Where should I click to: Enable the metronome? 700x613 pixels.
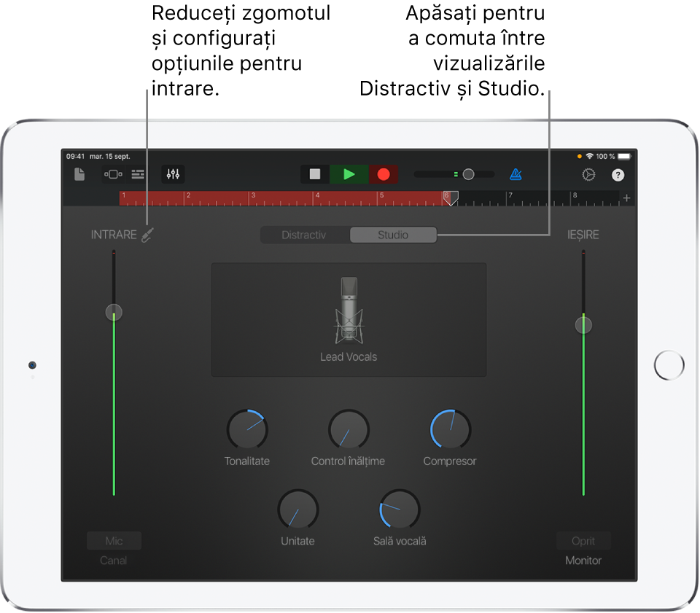coord(516,174)
